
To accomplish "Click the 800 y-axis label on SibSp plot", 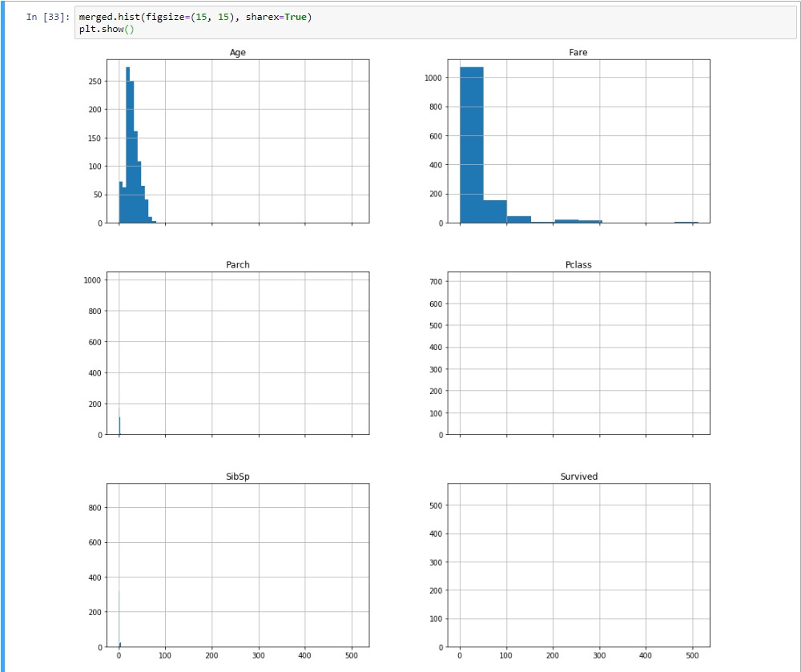I will pos(95,508).
